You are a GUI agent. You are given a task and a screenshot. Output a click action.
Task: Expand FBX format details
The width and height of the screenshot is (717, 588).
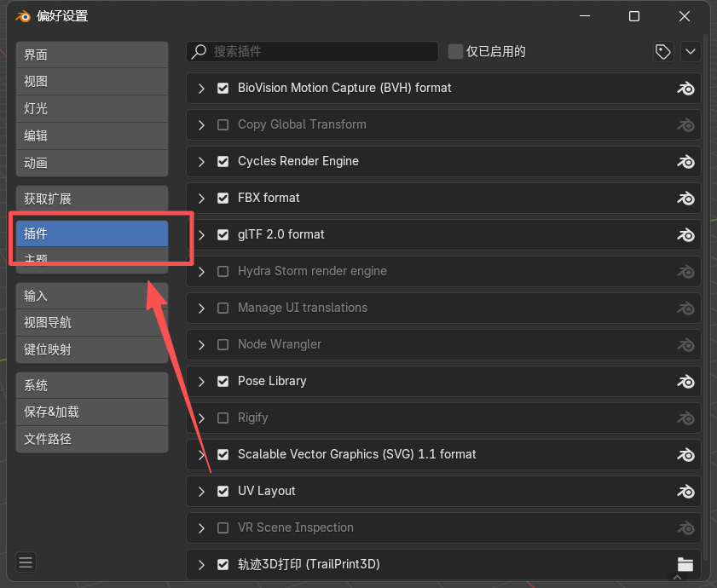tap(201, 198)
